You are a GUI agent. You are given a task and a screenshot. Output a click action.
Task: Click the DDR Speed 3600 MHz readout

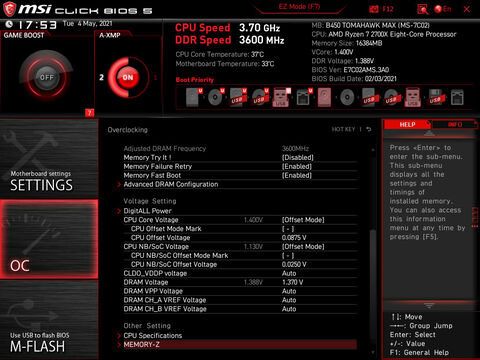(230, 40)
